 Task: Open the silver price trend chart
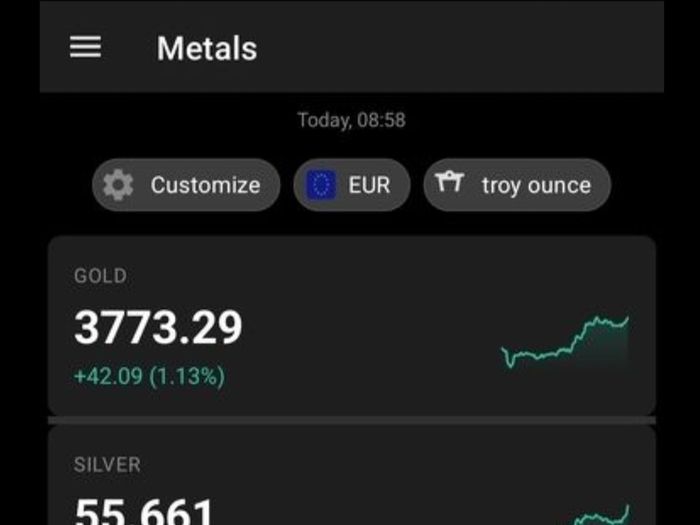pyautogui.click(x=600, y=515)
